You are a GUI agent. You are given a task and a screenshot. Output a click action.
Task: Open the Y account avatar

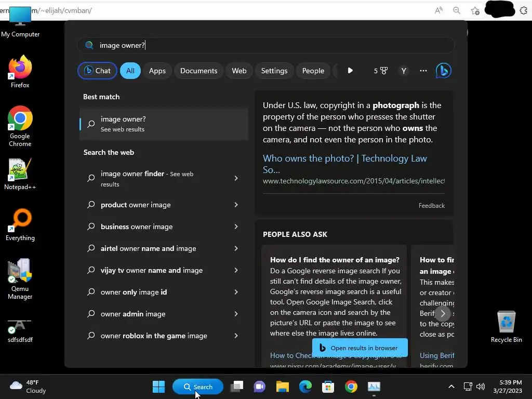pos(403,71)
